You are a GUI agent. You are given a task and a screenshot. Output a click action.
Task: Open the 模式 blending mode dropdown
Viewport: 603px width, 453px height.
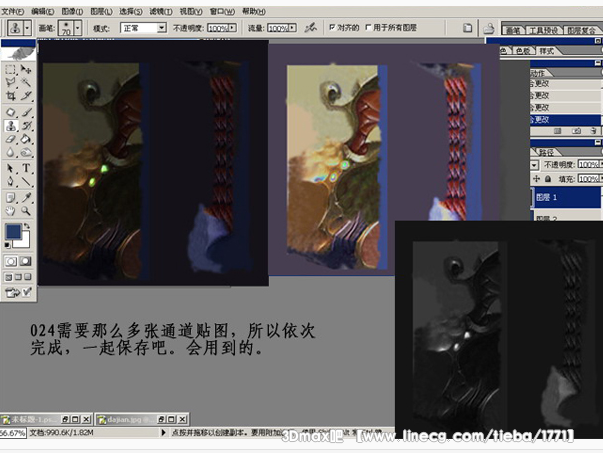[x=162, y=28]
